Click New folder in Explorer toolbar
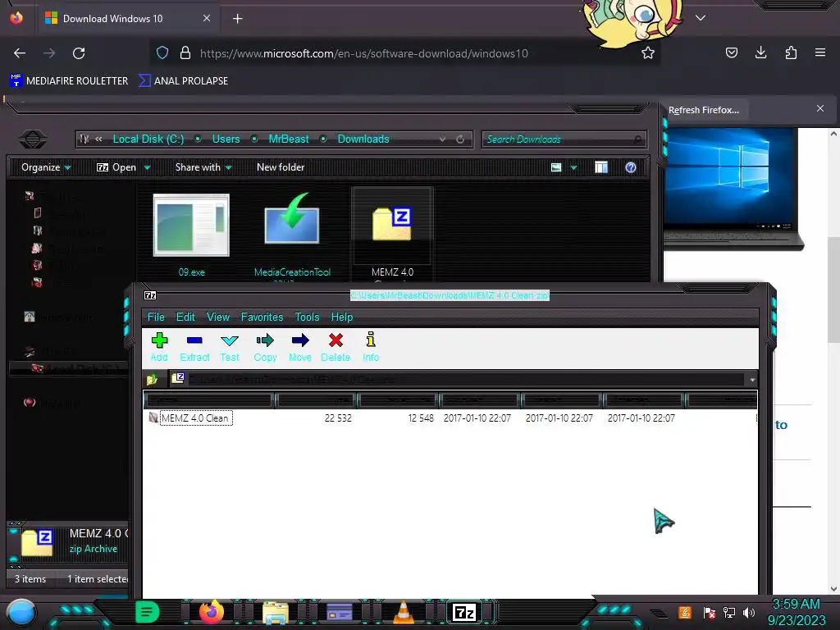 pyautogui.click(x=281, y=167)
